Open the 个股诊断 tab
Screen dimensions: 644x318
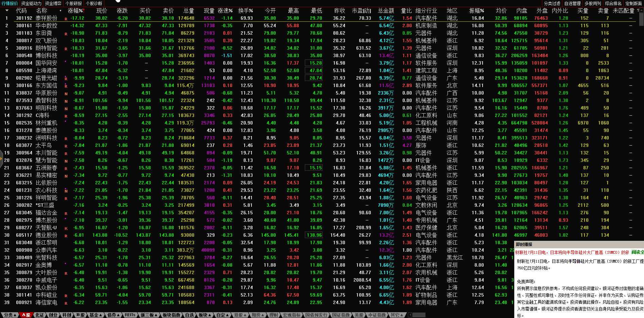click(94, 3)
